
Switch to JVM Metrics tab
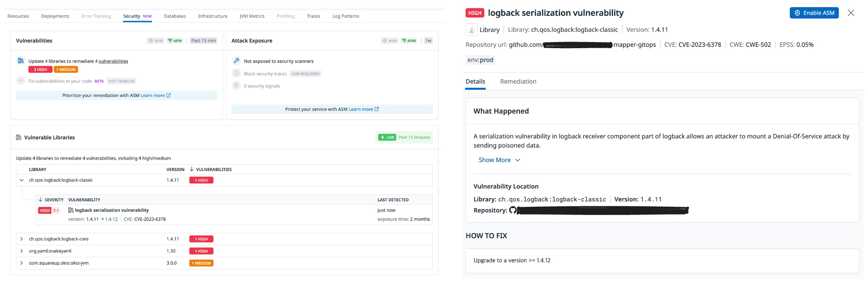[252, 16]
